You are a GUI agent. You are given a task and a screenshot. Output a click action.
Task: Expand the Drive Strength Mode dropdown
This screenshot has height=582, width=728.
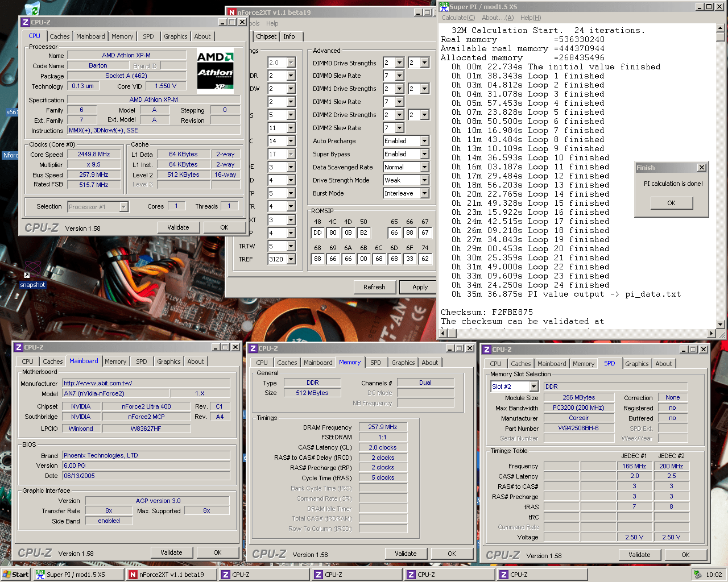tap(424, 180)
